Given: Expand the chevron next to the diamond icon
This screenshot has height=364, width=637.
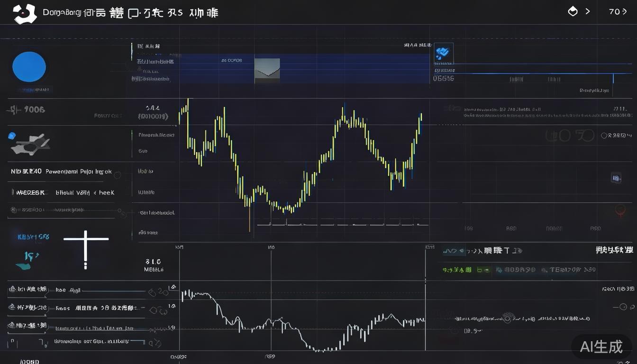Looking at the screenshot, I should click(x=588, y=11).
